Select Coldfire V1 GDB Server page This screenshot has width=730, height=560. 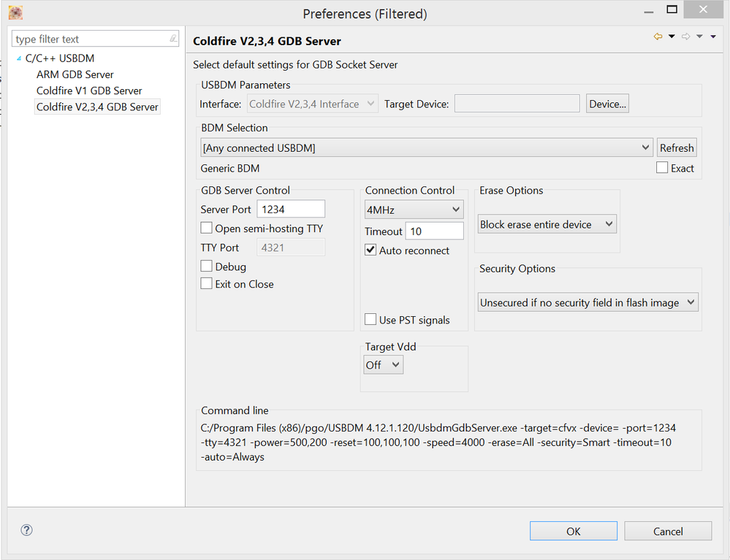[89, 91]
